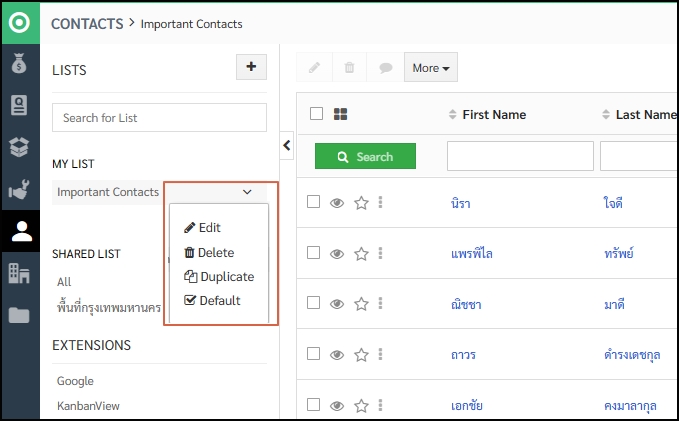679x421 pixels.
Task: Click the Last Name filter field
Action: tap(639, 156)
